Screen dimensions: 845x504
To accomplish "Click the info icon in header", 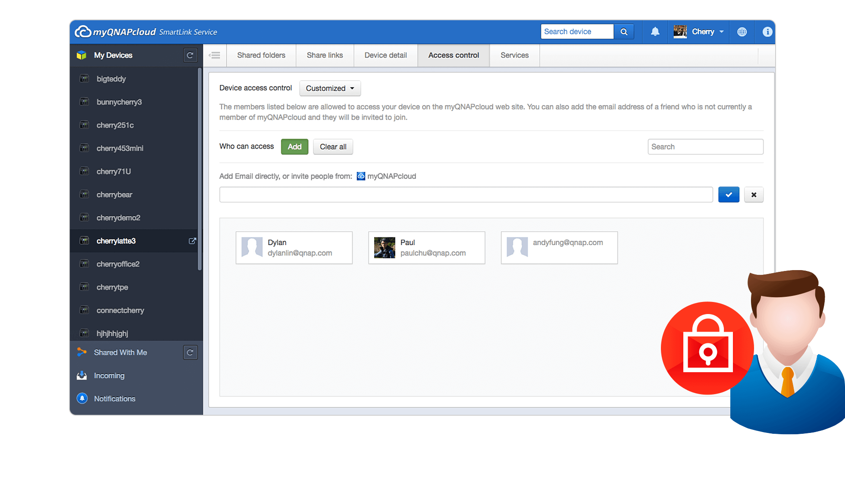I will tap(767, 31).
